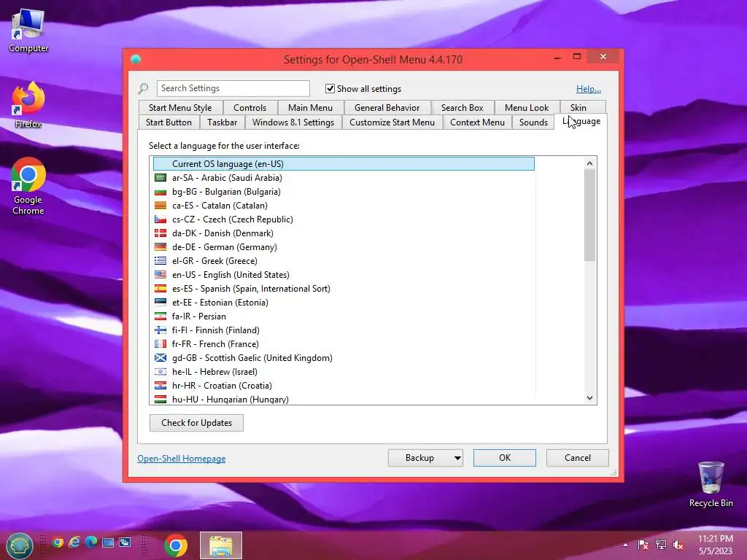Click the search magnifier icon in Settings
Viewport: 747px width, 560px height.
tap(143, 88)
